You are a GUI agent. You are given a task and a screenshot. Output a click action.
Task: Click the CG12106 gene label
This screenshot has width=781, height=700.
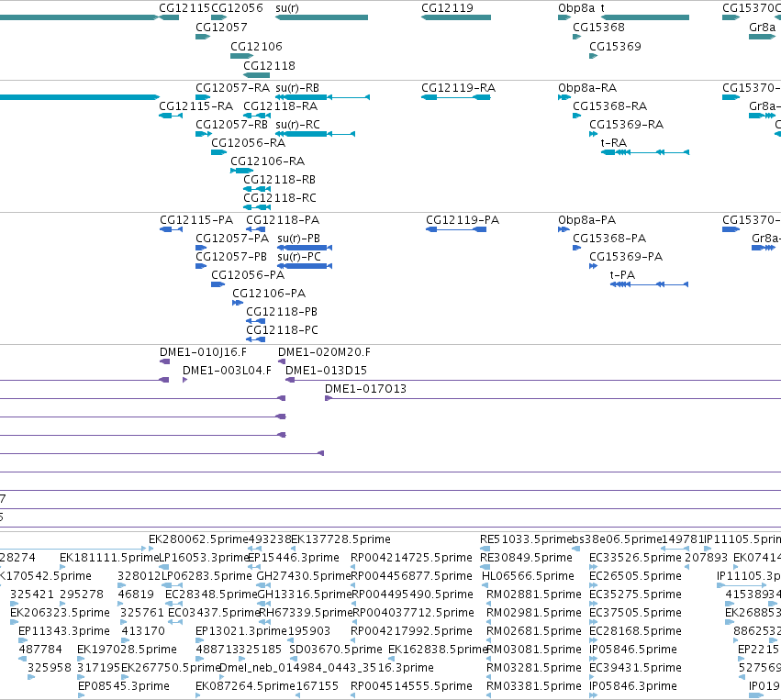pyautogui.click(x=256, y=46)
